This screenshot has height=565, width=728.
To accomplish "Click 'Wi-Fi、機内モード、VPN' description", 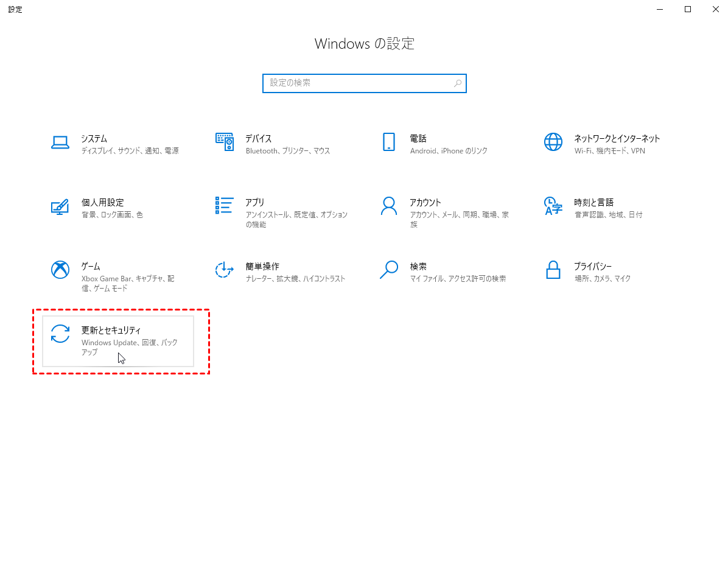I will pyautogui.click(x=609, y=151).
